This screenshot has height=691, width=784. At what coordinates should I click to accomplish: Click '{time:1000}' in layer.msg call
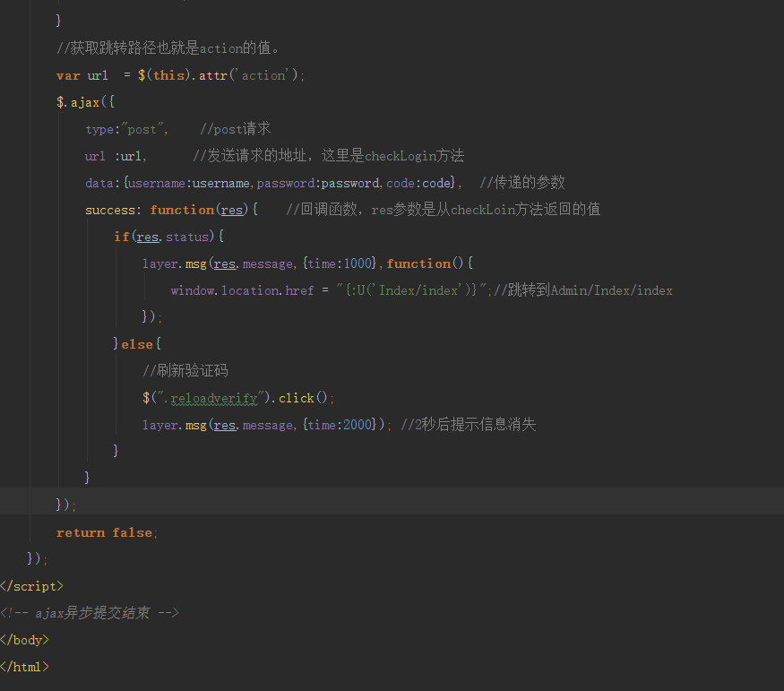(x=340, y=263)
